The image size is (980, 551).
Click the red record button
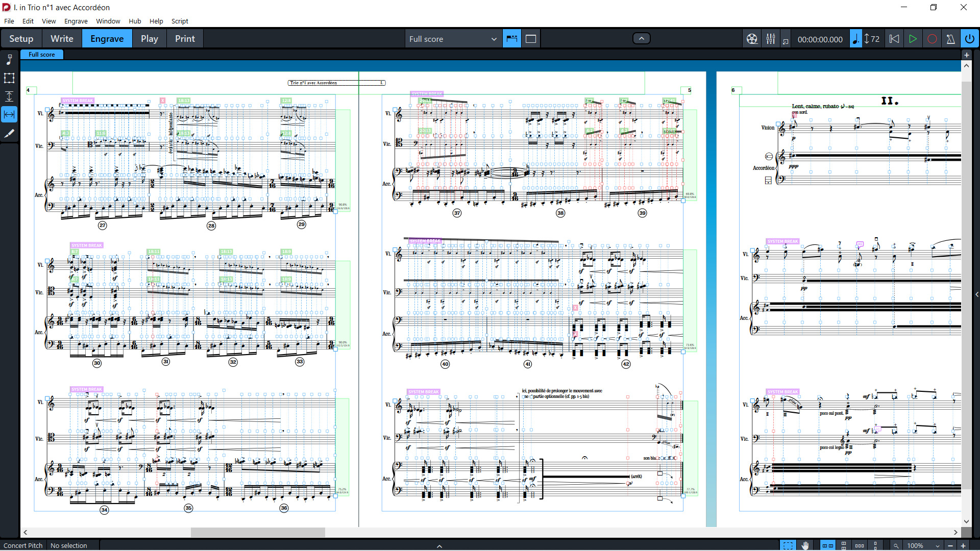pyautogui.click(x=932, y=39)
